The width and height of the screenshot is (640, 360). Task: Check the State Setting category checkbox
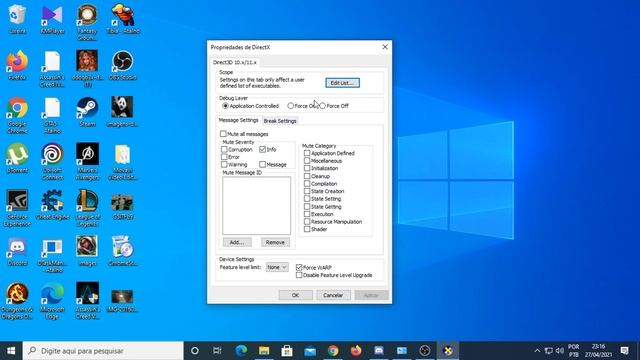coord(307,199)
